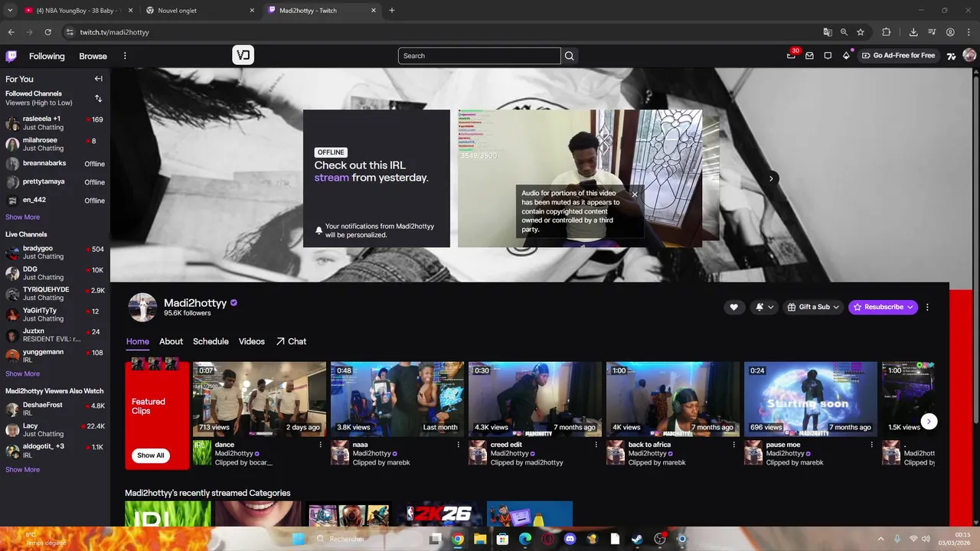980x551 pixels.
Task: Dismiss the muted audio notice
Action: 635,194
